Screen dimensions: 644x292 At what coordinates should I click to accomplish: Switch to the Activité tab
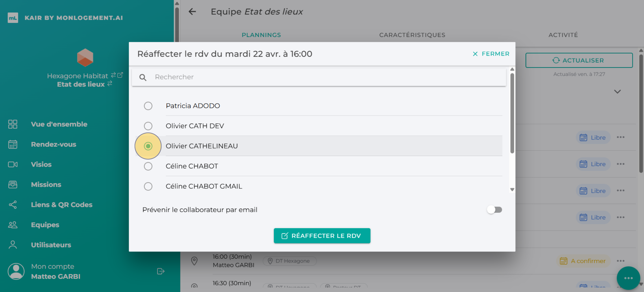[563, 35]
